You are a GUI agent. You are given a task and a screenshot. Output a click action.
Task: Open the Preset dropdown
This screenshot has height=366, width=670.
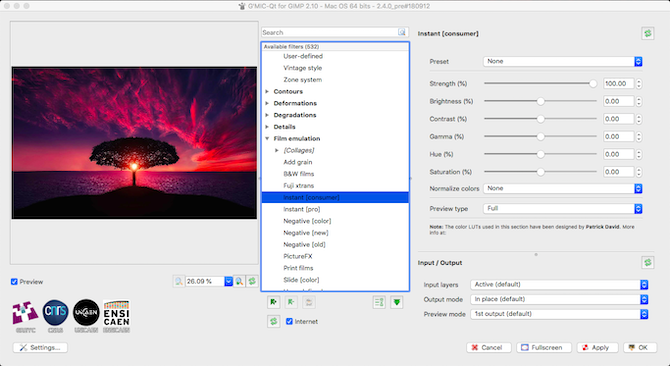tap(562, 61)
